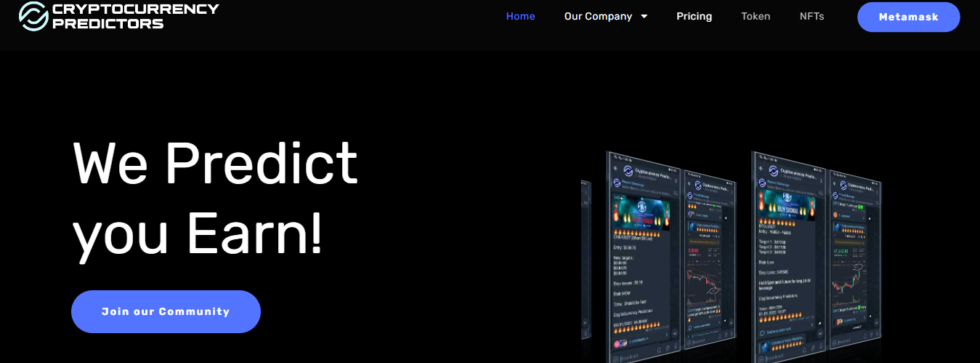This screenshot has height=363, width=980.
Task: Connect wallet via the Metamask button
Action: coord(908,17)
